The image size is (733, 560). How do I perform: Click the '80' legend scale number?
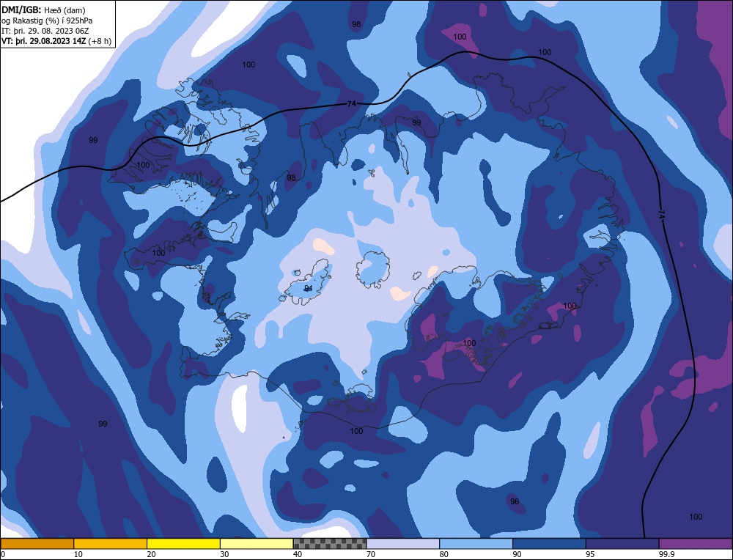443,554
